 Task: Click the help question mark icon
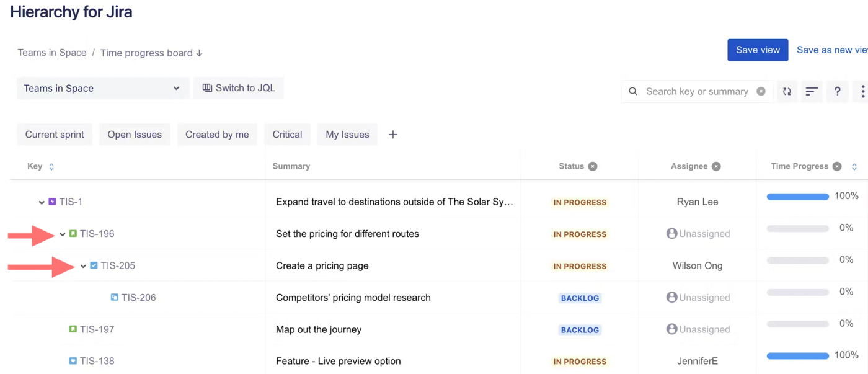click(837, 92)
